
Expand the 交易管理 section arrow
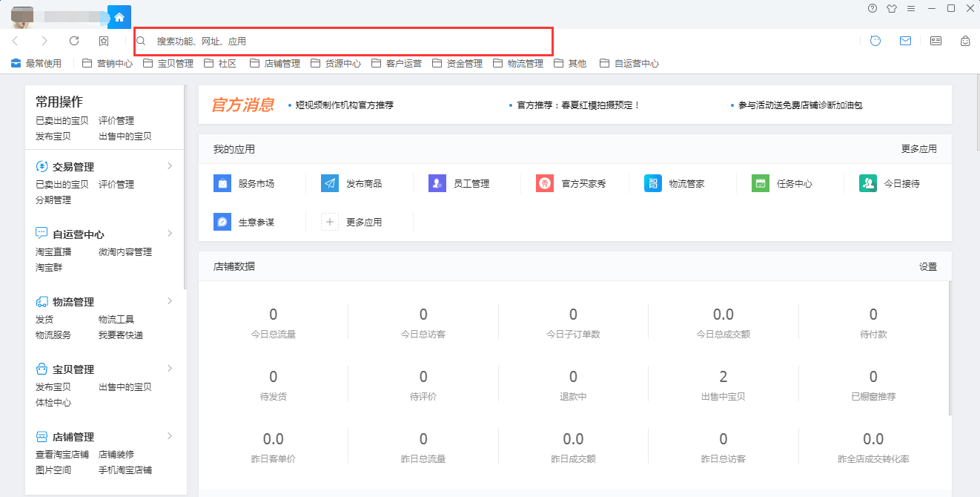(x=170, y=166)
